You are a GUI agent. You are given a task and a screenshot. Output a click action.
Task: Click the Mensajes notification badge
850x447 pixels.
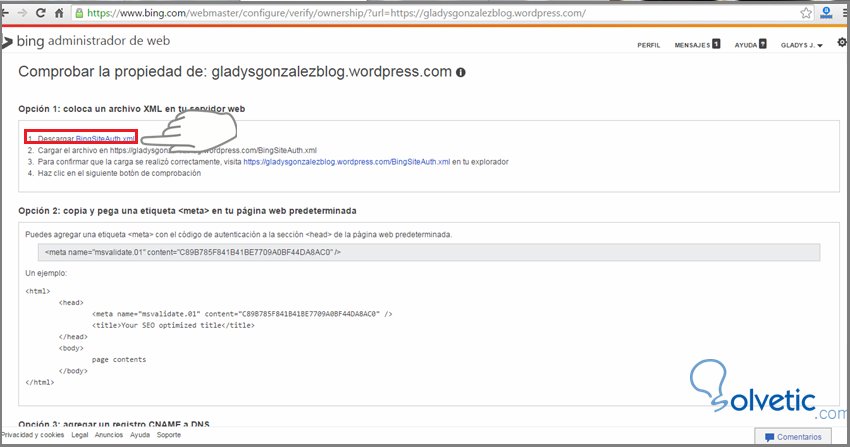tap(716, 44)
